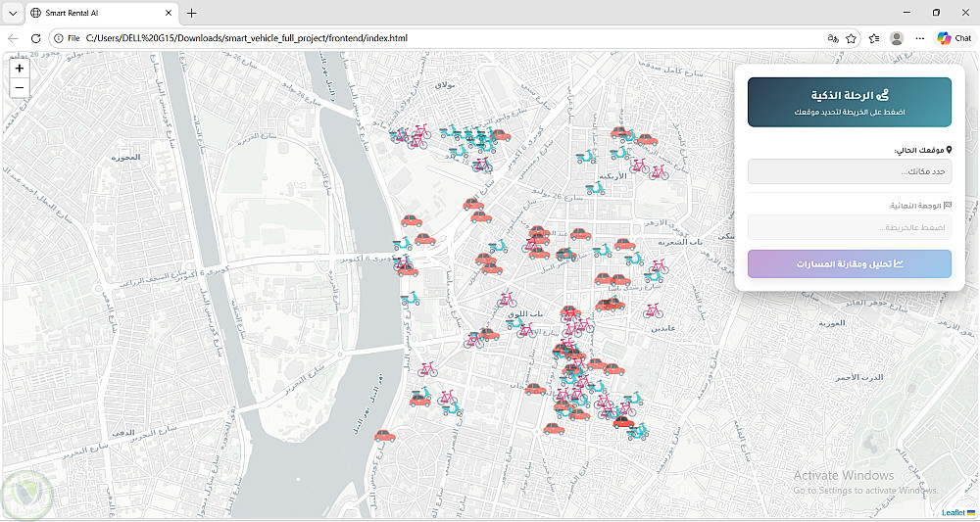
Task: Close the Smart Rental AI tab
Action: coord(169,13)
